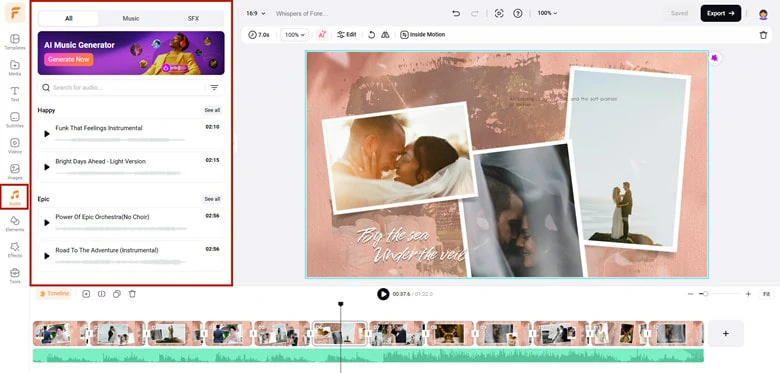Open the 16:9 aspect ratio dropdown

(256, 13)
